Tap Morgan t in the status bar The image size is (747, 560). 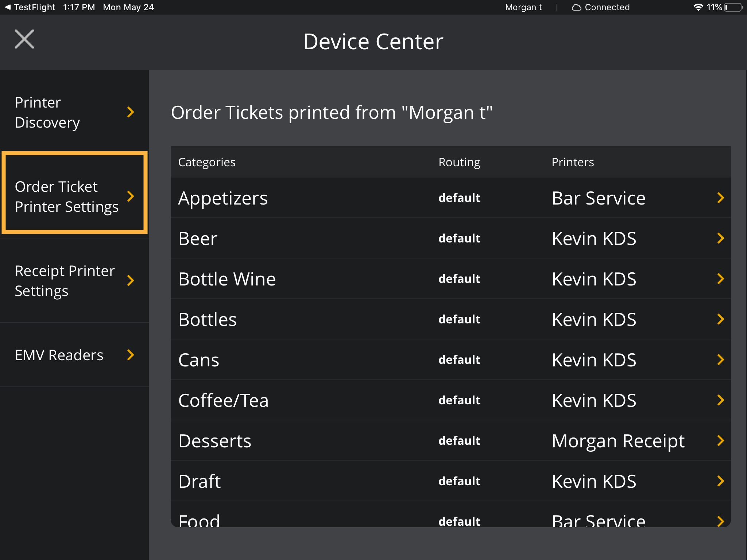click(523, 7)
